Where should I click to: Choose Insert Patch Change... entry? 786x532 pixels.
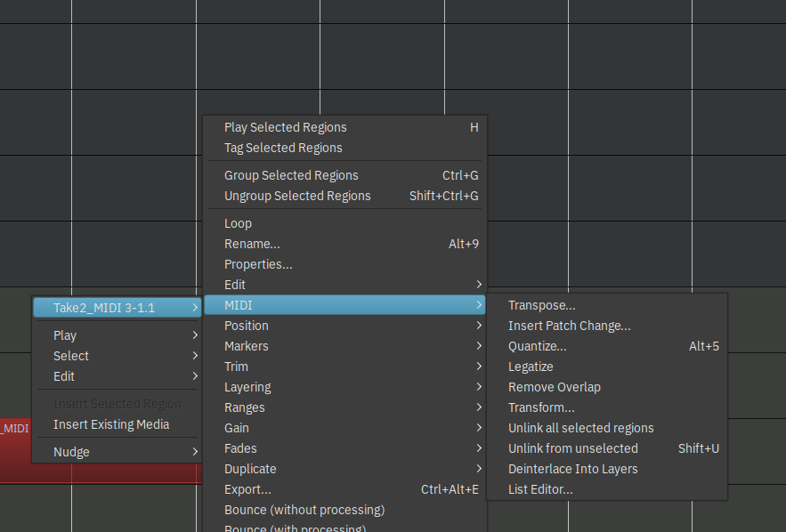coord(569,326)
